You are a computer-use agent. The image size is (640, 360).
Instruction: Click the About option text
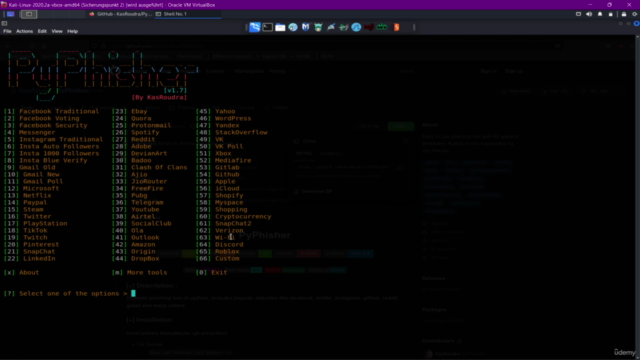[29, 272]
